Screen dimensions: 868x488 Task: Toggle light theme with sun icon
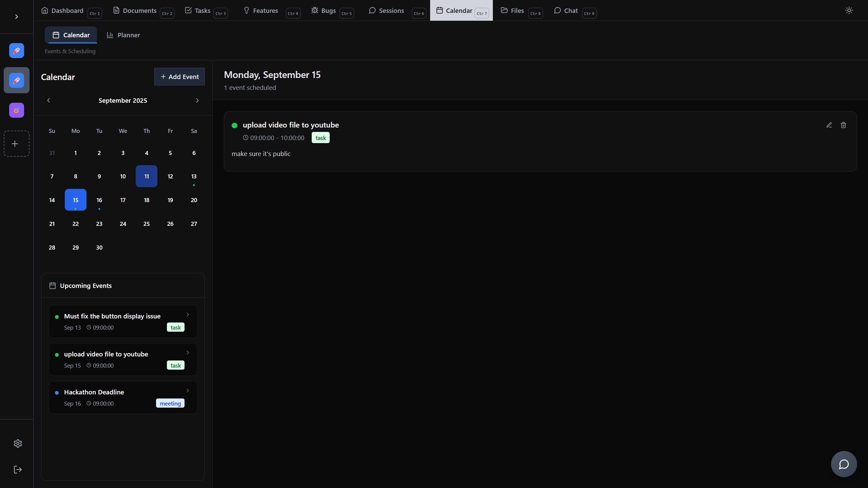[x=849, y=11]
